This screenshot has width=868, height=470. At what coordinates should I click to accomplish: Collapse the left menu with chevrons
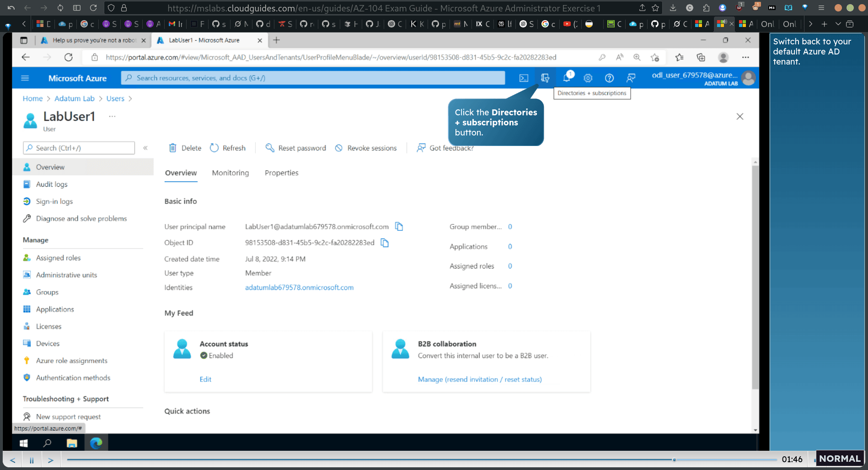(x=145, y=148)
